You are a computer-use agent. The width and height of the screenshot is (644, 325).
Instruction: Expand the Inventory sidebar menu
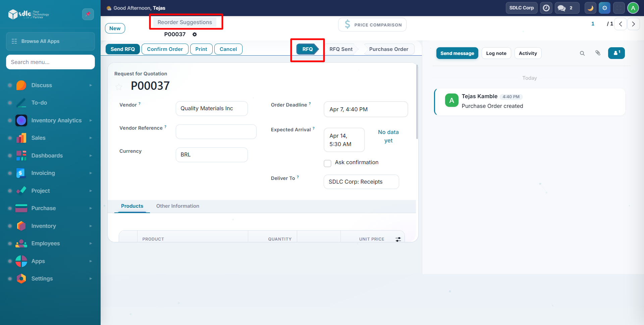point(44,226)
